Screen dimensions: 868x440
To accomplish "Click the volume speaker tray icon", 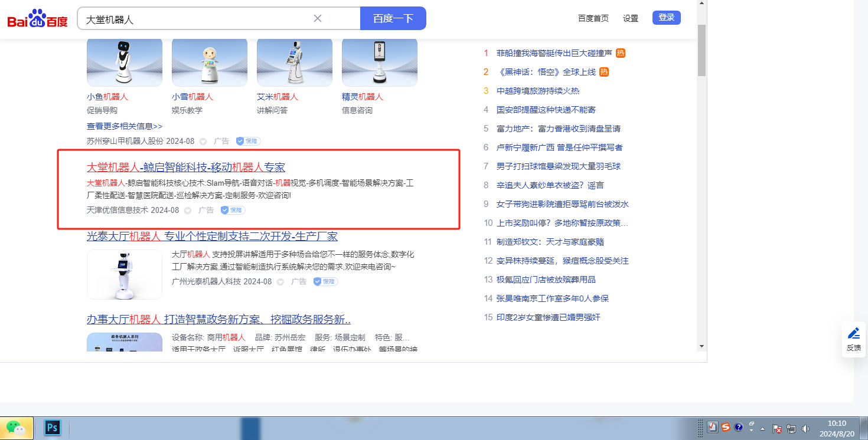I will [806, 428].
